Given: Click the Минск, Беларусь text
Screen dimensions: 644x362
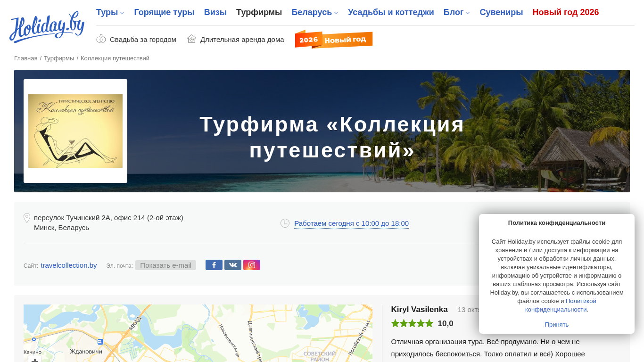Looking at the screenshot, I should (61, 228).
